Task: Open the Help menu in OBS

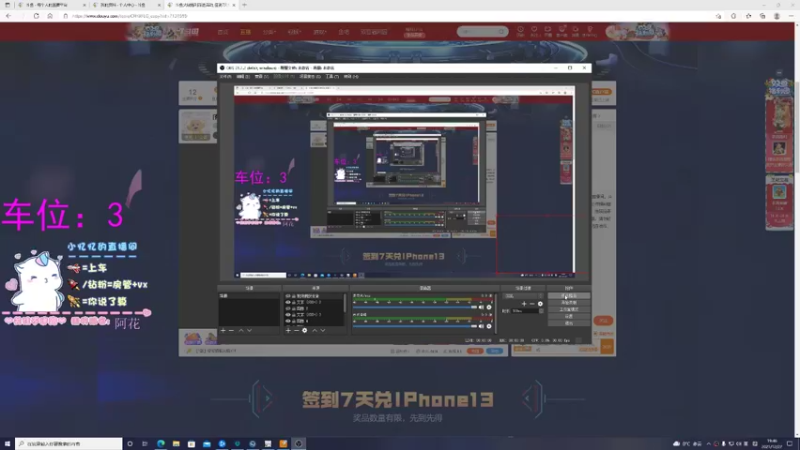Action: 351,77
